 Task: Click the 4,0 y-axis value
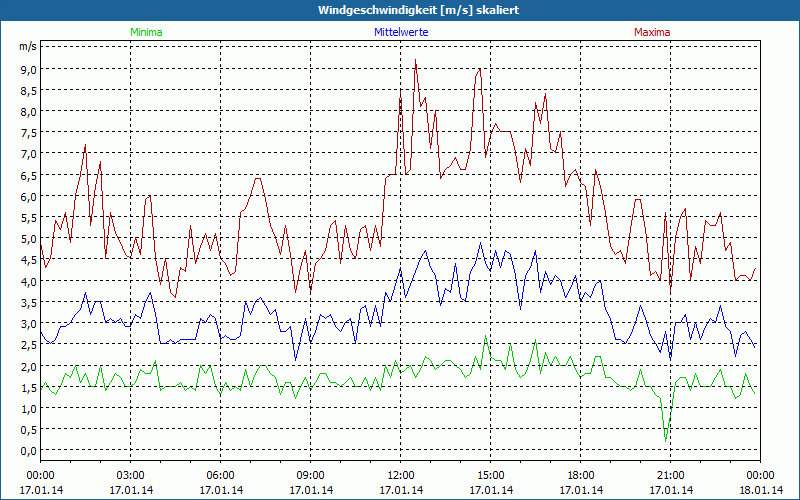tap(28, 282)
